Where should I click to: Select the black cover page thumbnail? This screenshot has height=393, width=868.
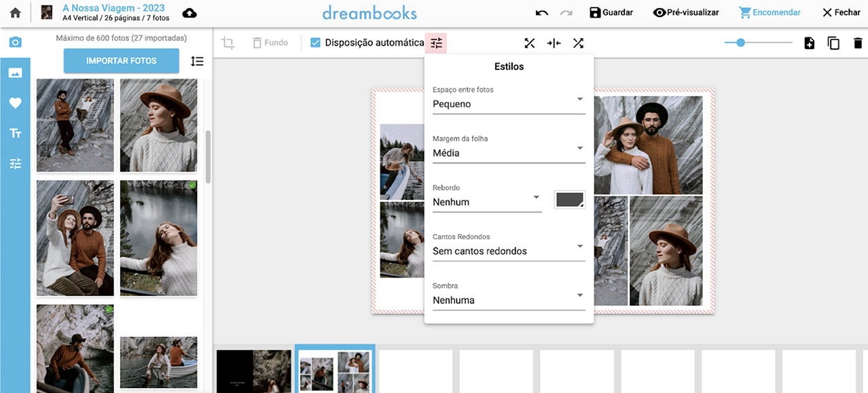(254, 371)
